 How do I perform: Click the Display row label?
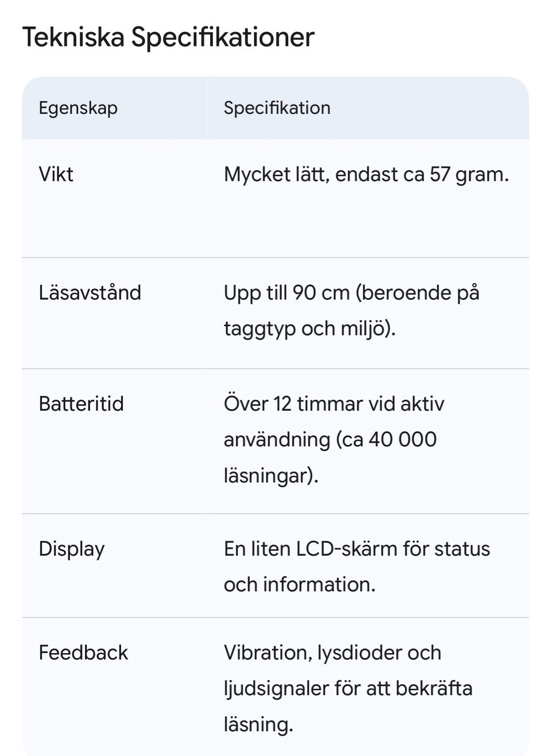point(72,549)
